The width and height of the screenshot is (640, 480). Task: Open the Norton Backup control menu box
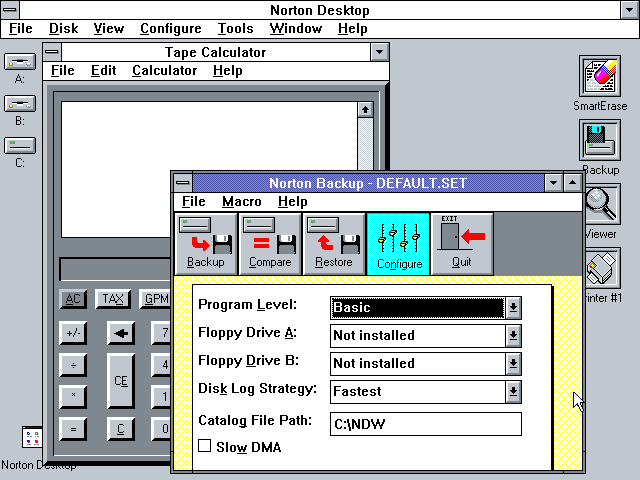(182, 183)
